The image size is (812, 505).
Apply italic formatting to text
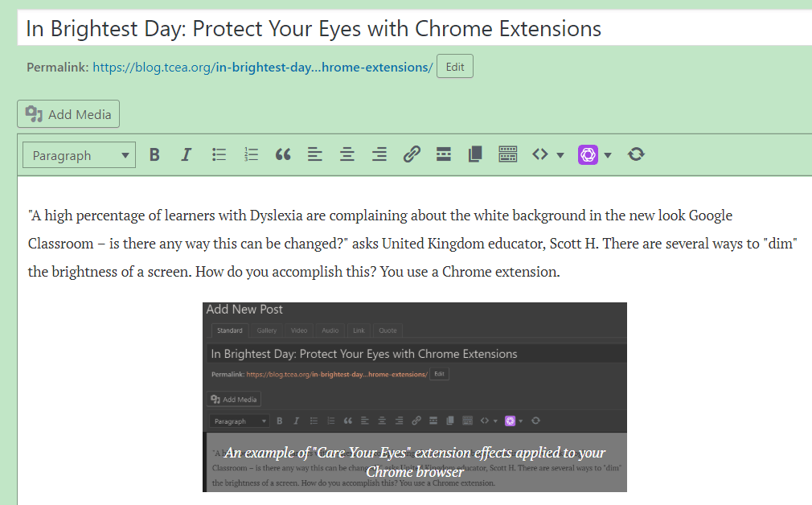click(x=187, y=154)
